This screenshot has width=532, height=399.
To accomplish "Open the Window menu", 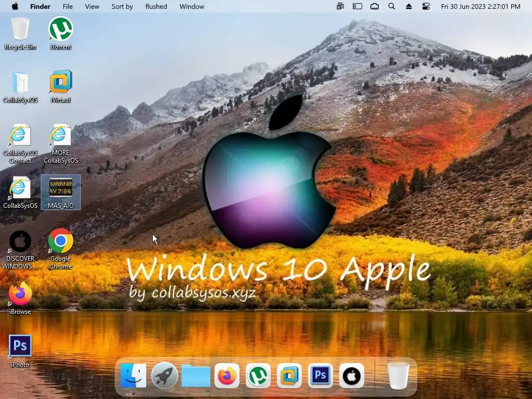I will click(x=192, y=6).
